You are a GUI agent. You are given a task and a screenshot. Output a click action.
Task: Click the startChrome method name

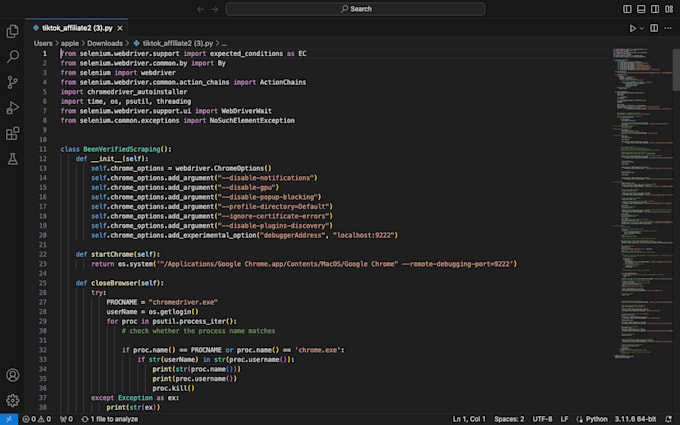point(112,255)
